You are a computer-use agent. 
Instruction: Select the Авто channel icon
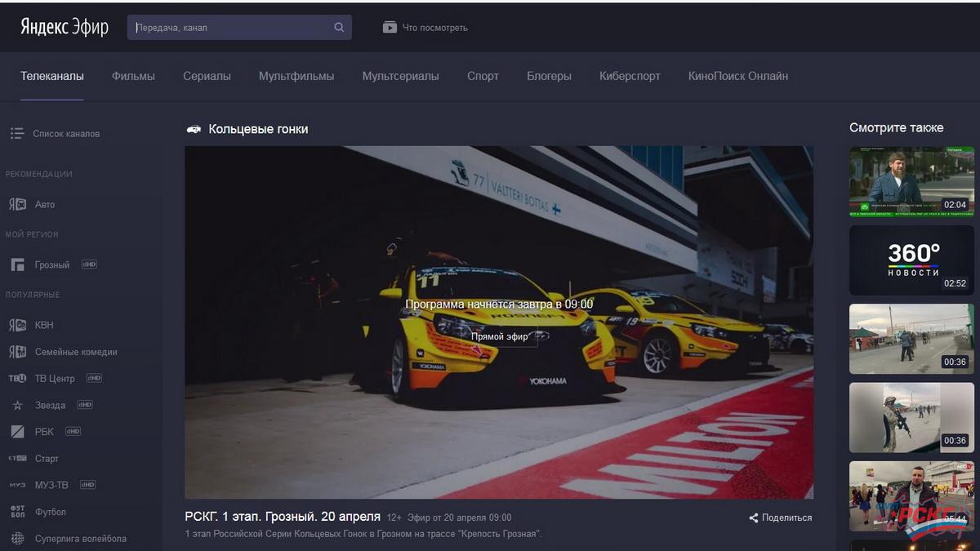[x=17, y=204]
